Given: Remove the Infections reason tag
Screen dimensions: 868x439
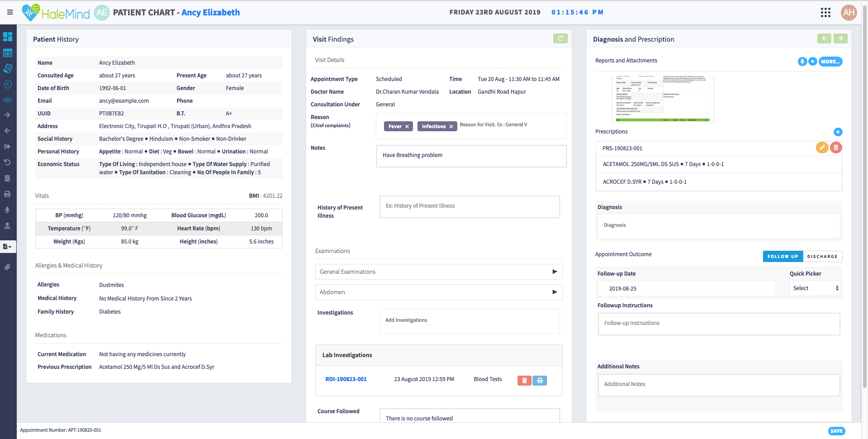Looking at the screenshot, I should pos(451,127).
